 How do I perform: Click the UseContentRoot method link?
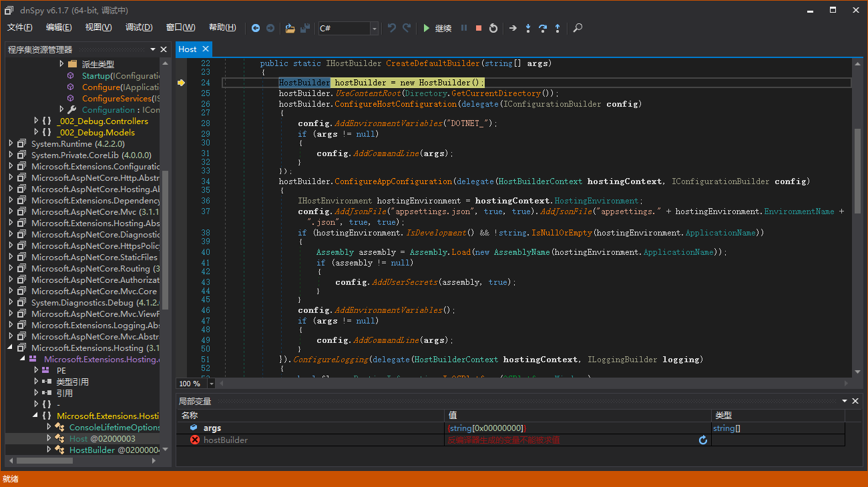click(x=367, y=93)
